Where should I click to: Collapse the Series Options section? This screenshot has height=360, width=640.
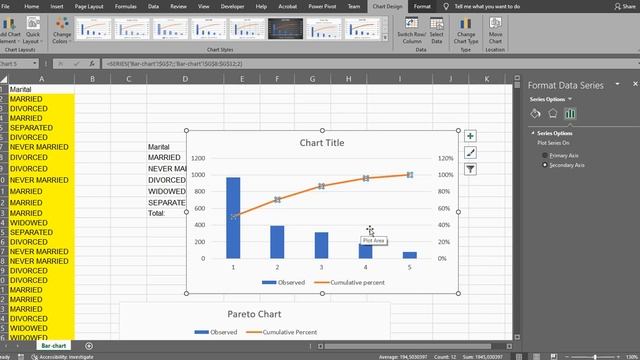[533, 133]
